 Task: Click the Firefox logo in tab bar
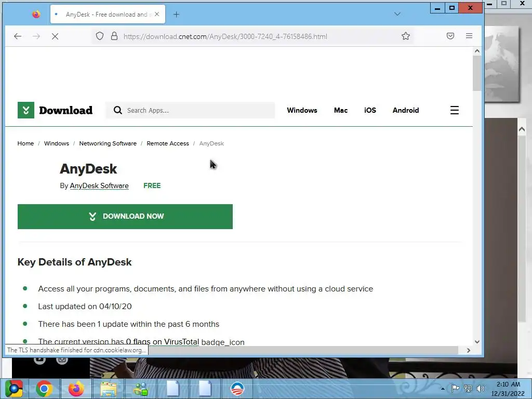(x=36, y=14)
